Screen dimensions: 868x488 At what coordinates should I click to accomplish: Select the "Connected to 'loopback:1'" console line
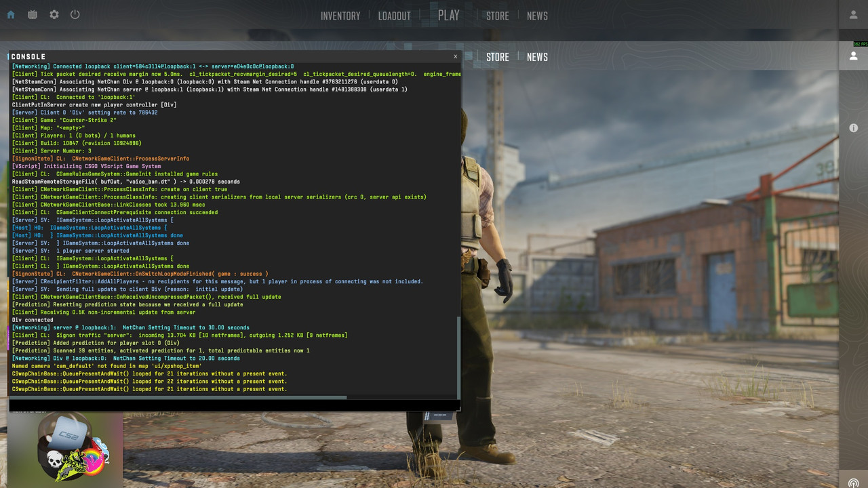(74, 97)
